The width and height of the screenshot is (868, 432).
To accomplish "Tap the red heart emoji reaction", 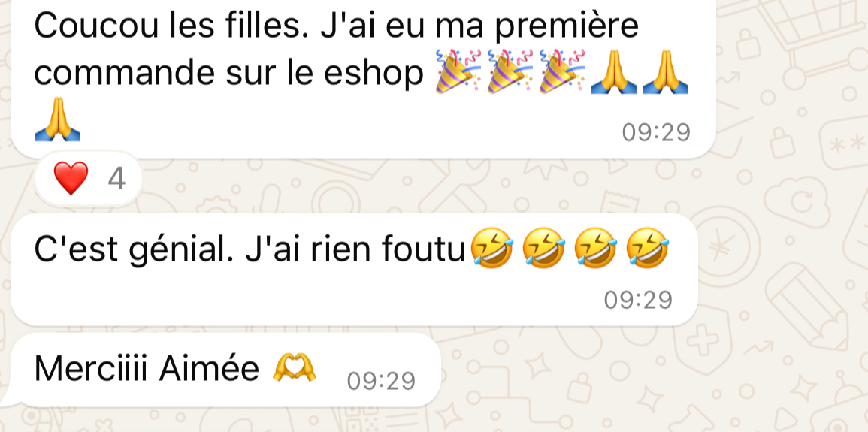I will [x=71, y=179].
